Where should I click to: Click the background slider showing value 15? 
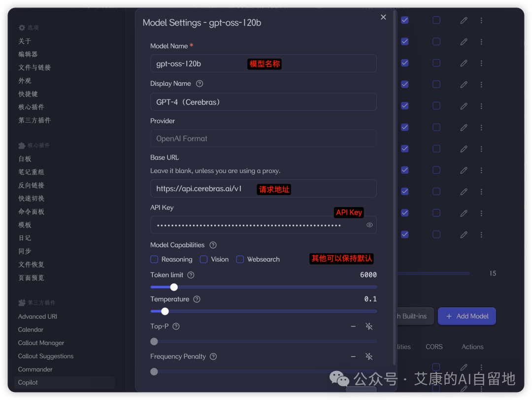click(x=433, y=273)
